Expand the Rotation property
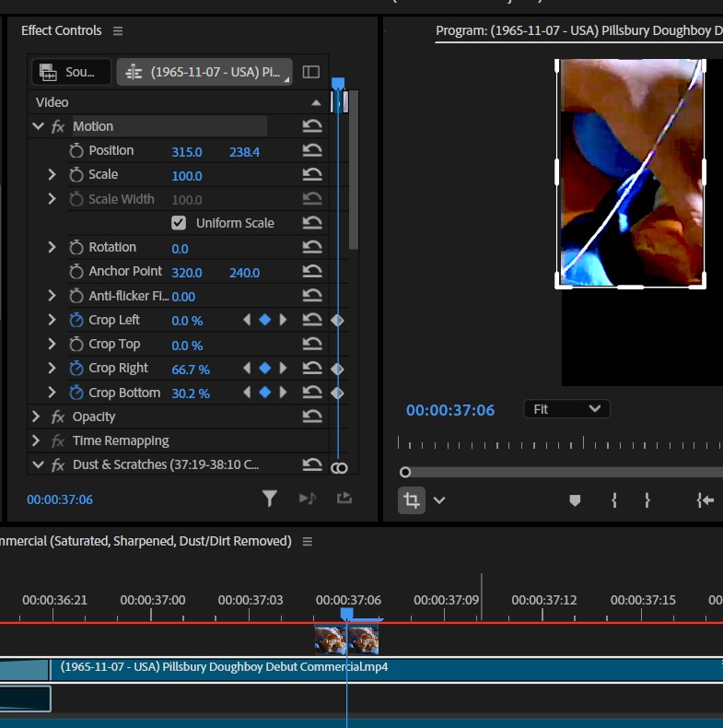 52,248
